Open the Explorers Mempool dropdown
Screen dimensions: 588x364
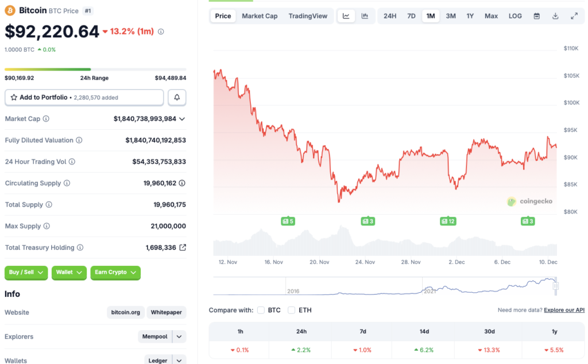164,336
